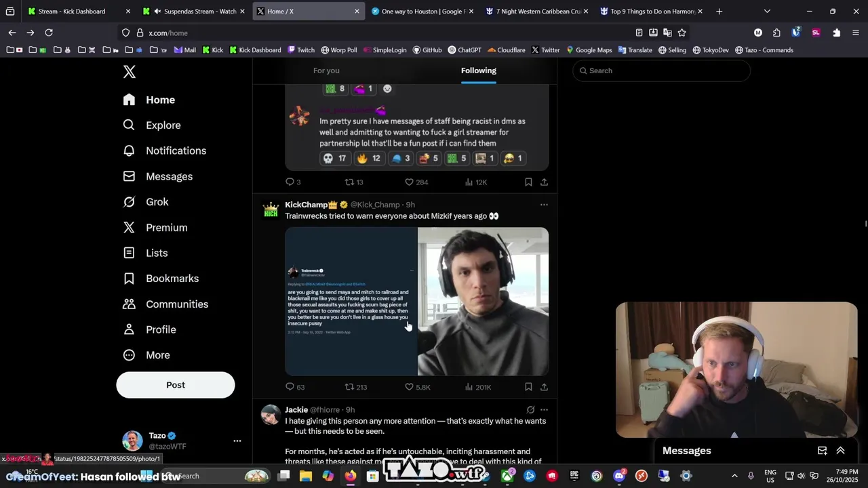Switch to the For you tab
Image resolution: width=868 pixels, height=488 pixels.
(326, 70)
